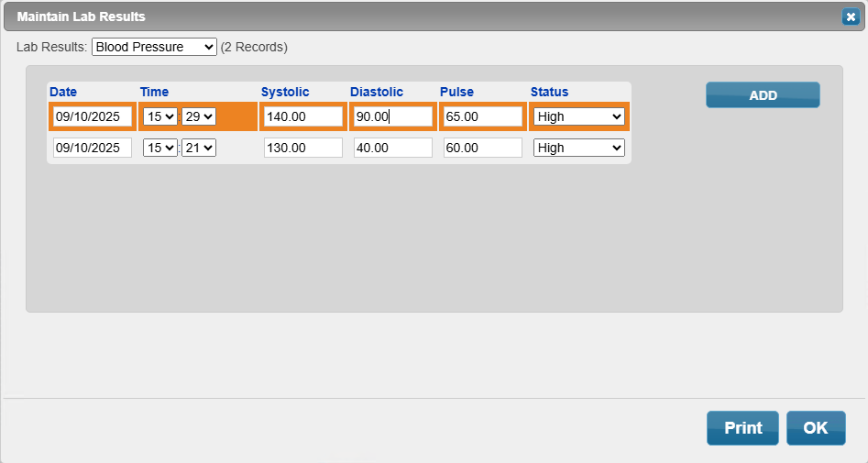Screen dimensions: 868x463
Task: Click the second row Date field
Action: 93,148
